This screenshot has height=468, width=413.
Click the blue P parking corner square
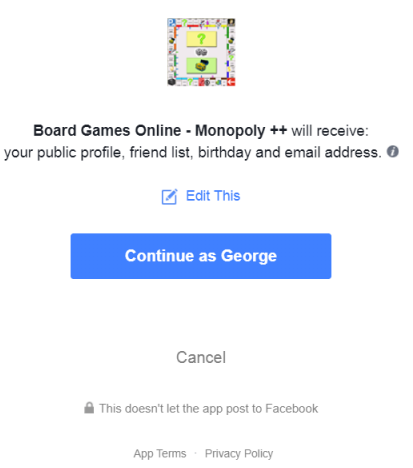click(171, 23)
